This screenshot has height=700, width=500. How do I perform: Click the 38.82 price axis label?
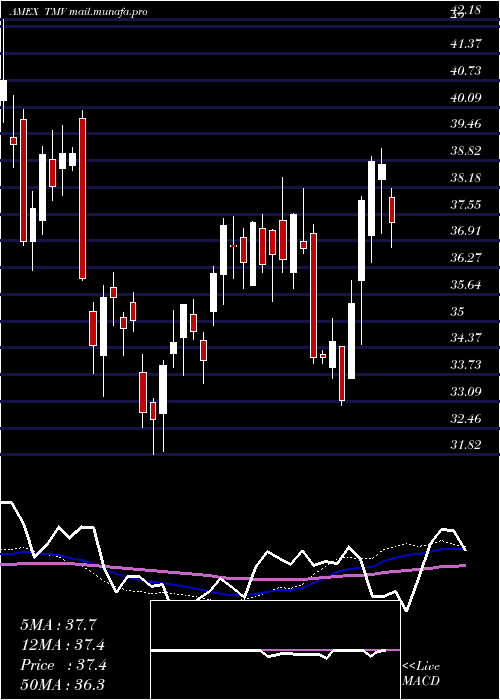pyautogui.click(x=466, y=150)
